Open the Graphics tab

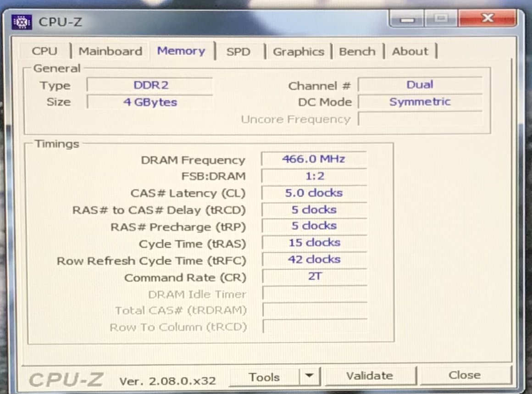point(299,52)
